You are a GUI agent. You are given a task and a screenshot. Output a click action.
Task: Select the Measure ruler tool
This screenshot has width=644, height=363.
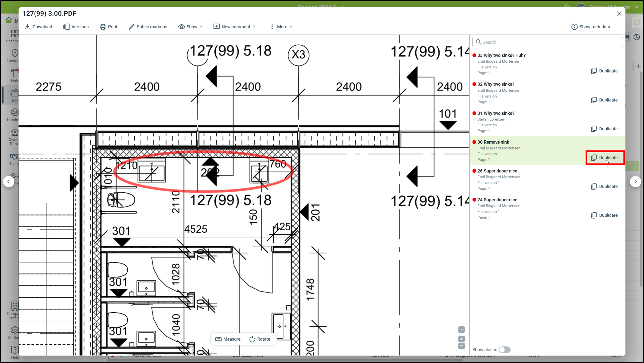228,339
